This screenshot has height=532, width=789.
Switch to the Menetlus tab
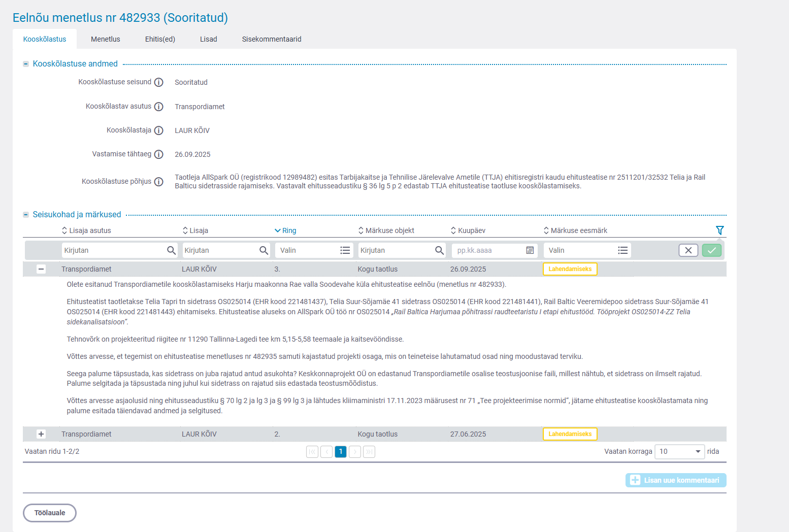[x=106, y=39]
